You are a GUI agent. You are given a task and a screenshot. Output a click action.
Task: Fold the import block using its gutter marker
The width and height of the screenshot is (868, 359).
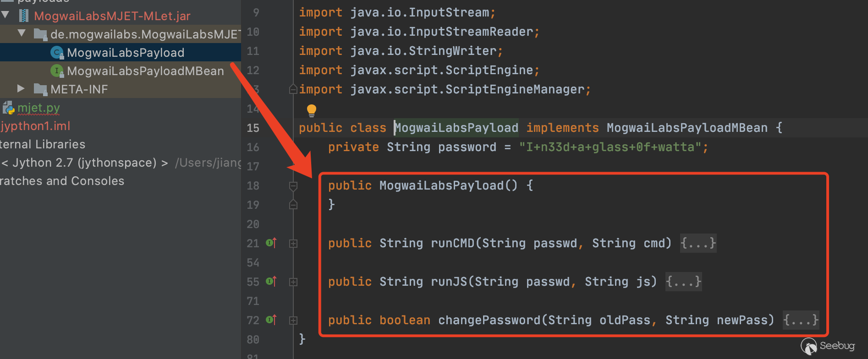293,89
